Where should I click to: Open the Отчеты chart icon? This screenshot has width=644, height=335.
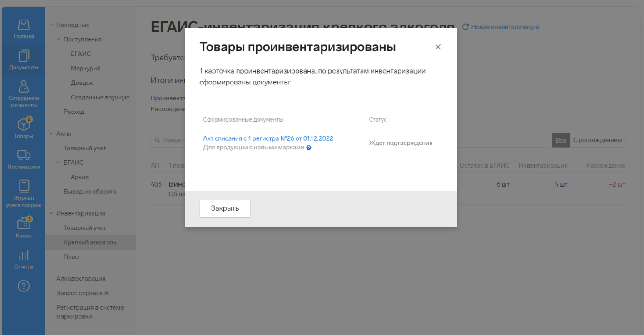tap(24, 255)
